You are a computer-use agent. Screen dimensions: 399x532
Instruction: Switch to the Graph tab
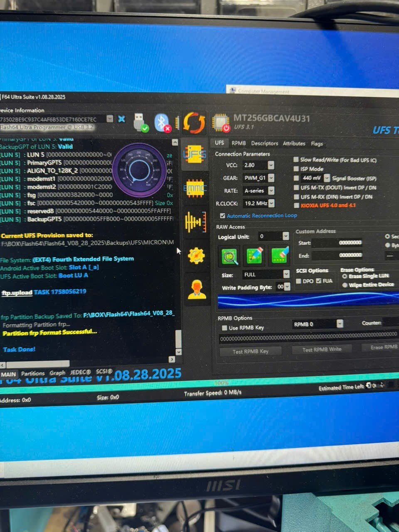click(57, 373)
